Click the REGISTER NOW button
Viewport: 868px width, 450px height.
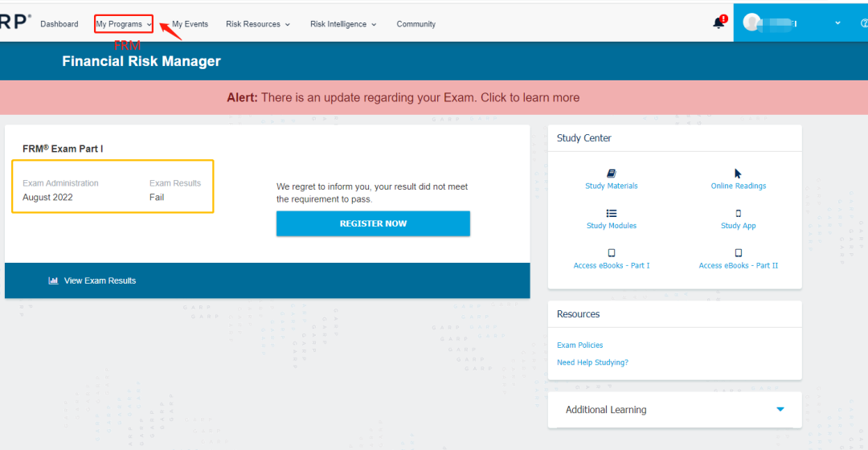[373, 223]
